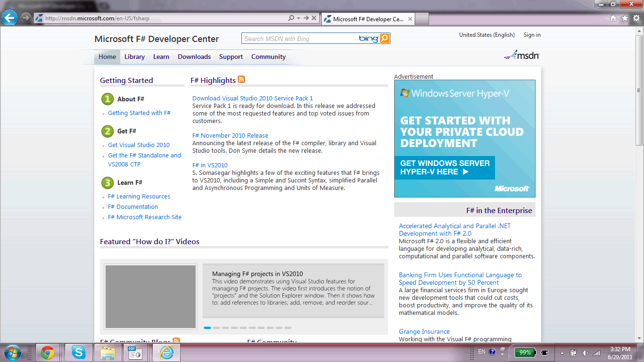
Task: Click the EN language indicator
Action: pyautogui.click(x=481, y=352)
